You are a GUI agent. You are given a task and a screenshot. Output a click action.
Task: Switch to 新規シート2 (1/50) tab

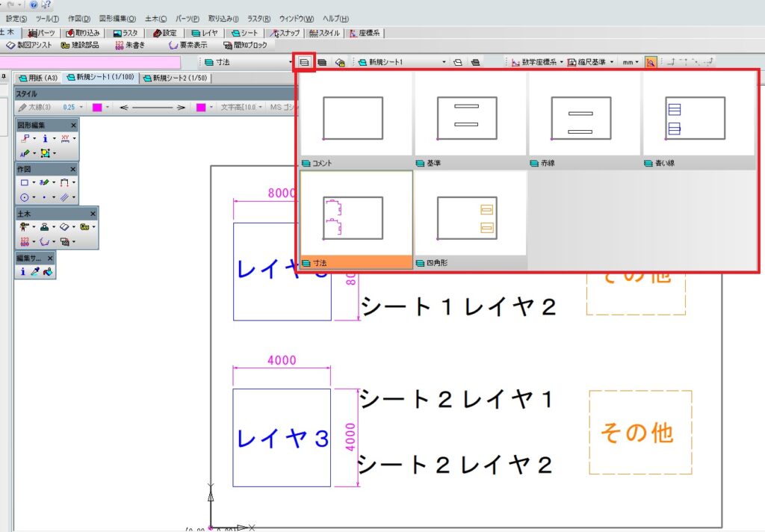(176, 78)
